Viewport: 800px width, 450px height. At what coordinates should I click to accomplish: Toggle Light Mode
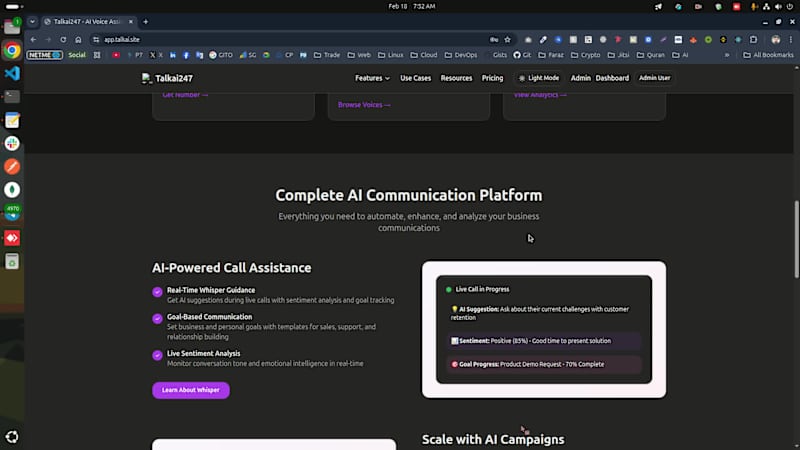point(539,78)
